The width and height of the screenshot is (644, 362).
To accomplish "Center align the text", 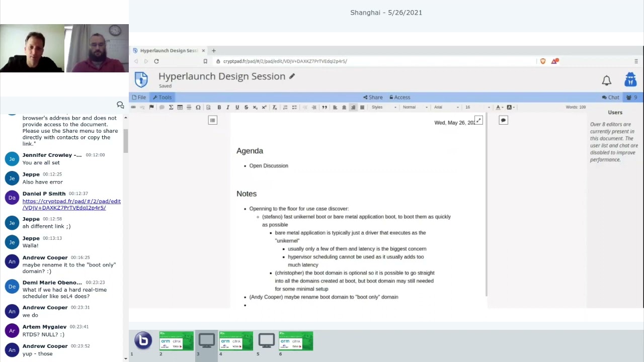I will pos(344,107).
